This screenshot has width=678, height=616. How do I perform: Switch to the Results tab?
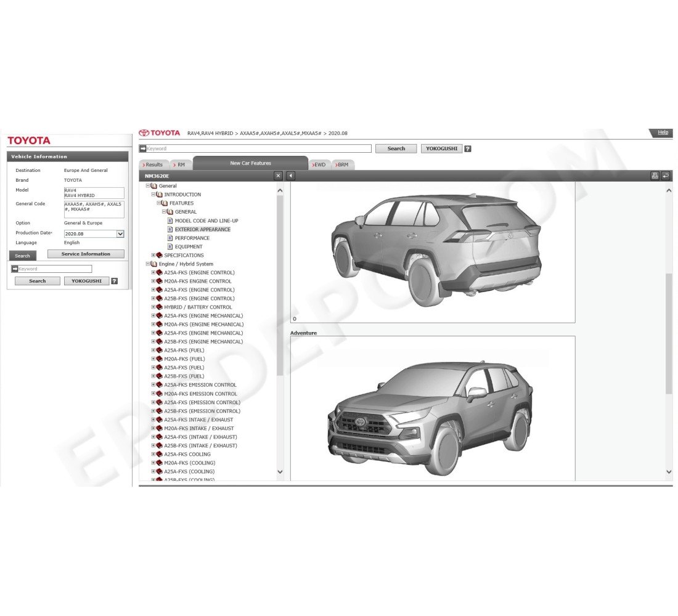[x=153, y=164]
